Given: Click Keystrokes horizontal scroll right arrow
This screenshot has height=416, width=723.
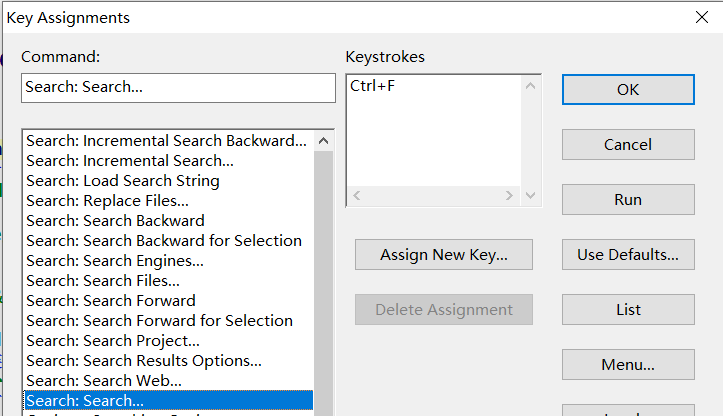Looking at the screenshot, I should (509, 196).
